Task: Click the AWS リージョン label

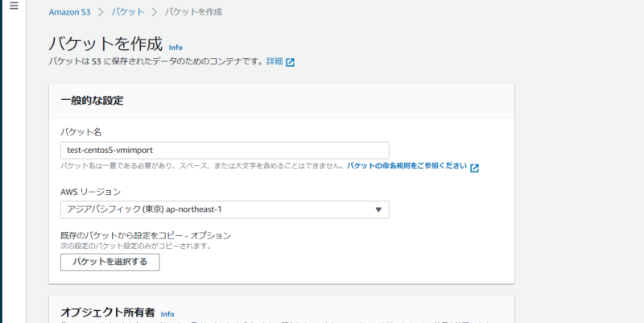Action: tap(90, 192)
